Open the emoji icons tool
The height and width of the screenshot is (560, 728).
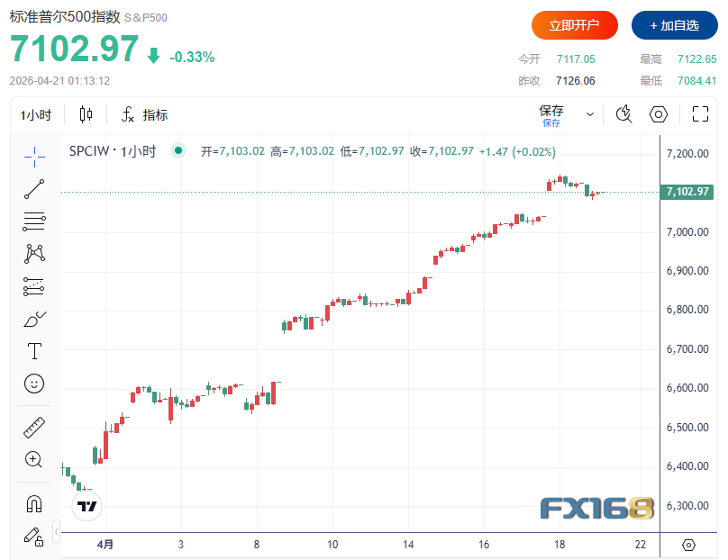coord(34,384)
